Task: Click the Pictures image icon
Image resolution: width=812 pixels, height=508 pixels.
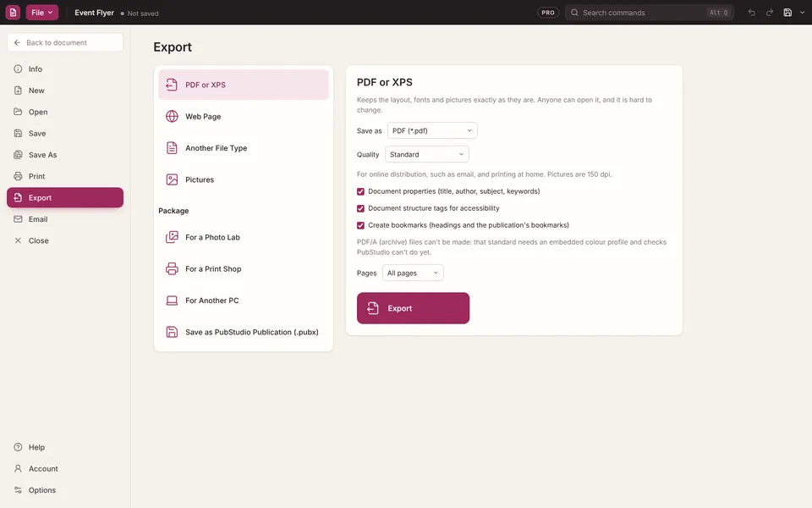Action: pyautogui.click(x=172, y=179)
